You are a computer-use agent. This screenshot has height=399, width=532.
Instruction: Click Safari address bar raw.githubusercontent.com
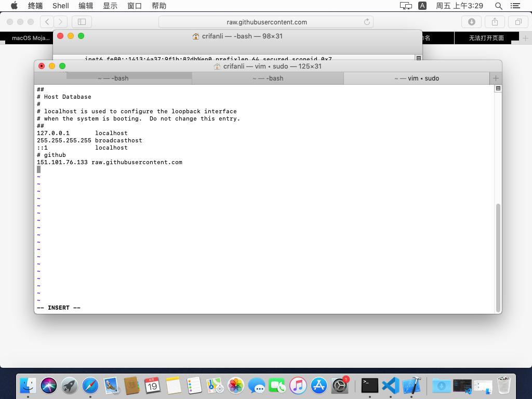(266, 22)
